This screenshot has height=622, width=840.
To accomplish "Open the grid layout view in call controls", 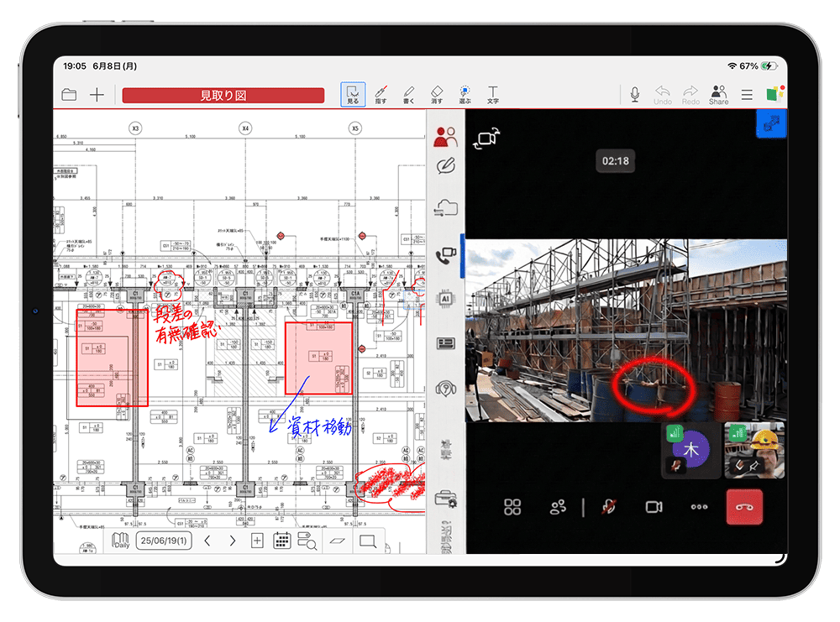I will point(512,507).
